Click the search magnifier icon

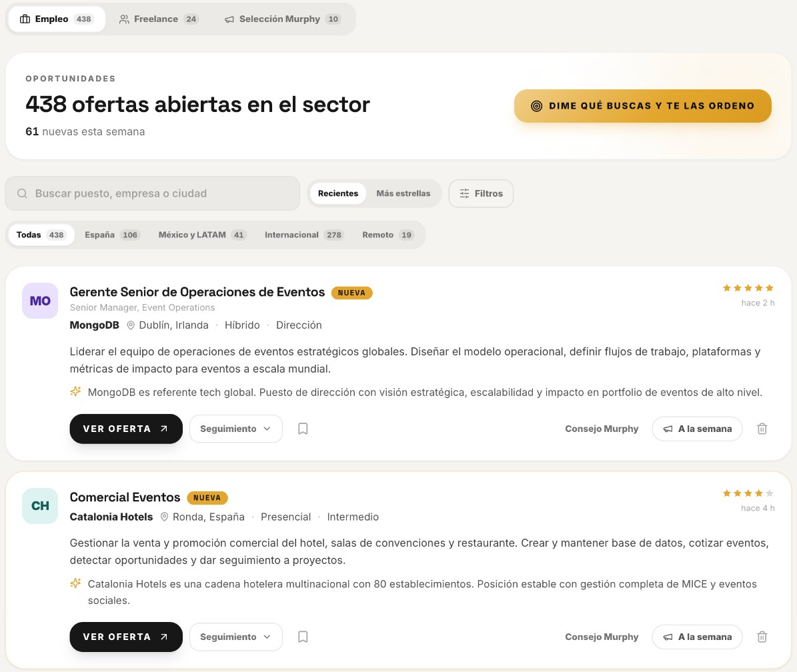23,193
